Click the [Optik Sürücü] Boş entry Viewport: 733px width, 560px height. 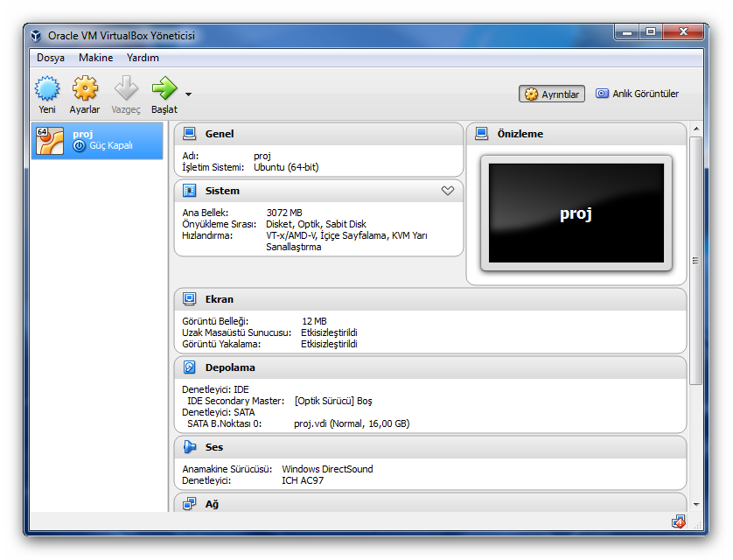(333, 401)
